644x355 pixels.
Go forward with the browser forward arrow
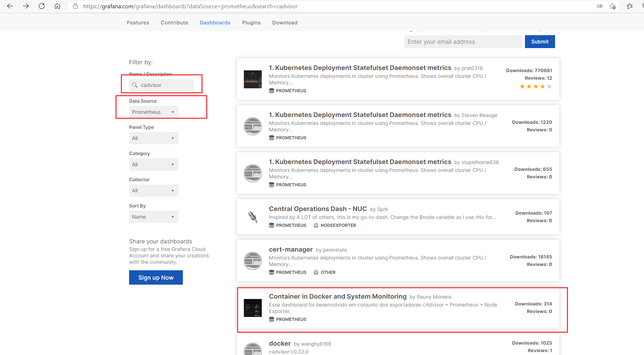pos(26,6)
